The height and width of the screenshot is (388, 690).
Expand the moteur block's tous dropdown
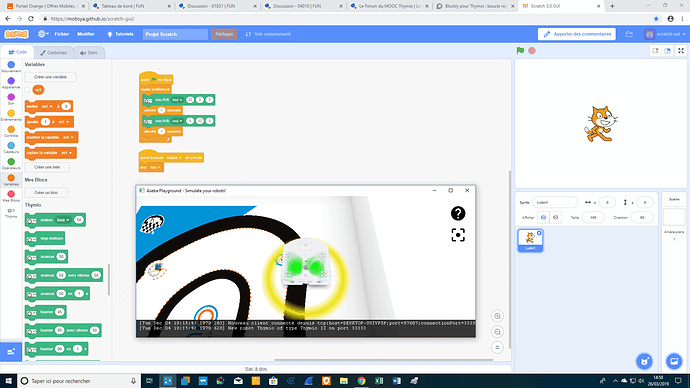(x=63, y=220)
